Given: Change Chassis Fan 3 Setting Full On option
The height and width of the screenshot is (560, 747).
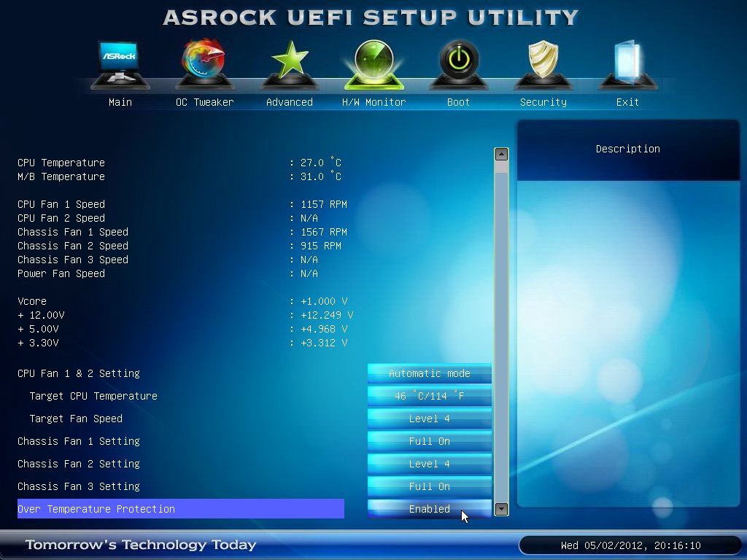Looking at the screenshot, I should pyautogui.click(x=429, y=486).
